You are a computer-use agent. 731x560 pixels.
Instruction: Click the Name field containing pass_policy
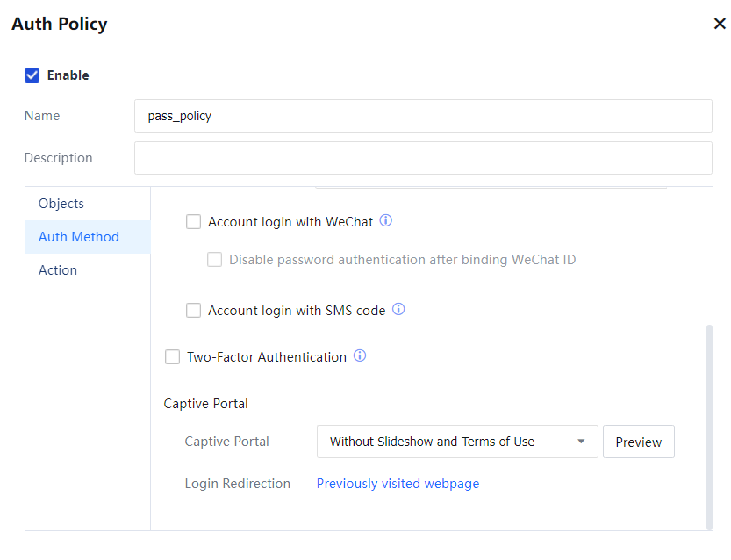[422, 116]
